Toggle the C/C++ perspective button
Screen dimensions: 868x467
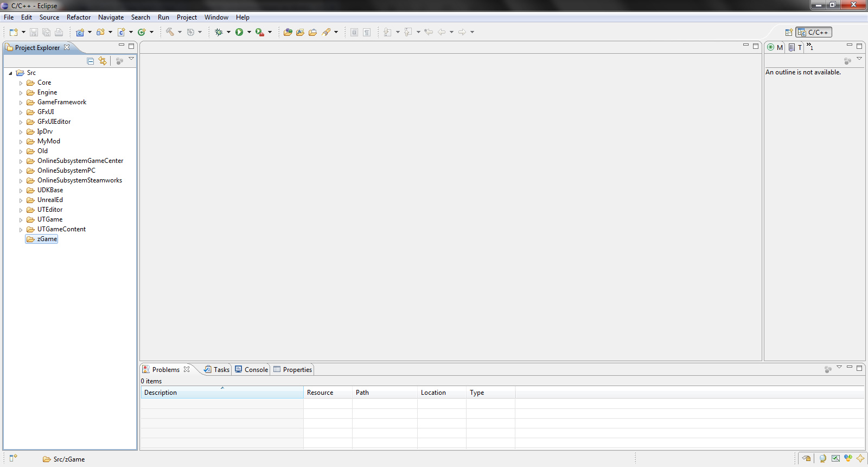click(x=813, y=33)
